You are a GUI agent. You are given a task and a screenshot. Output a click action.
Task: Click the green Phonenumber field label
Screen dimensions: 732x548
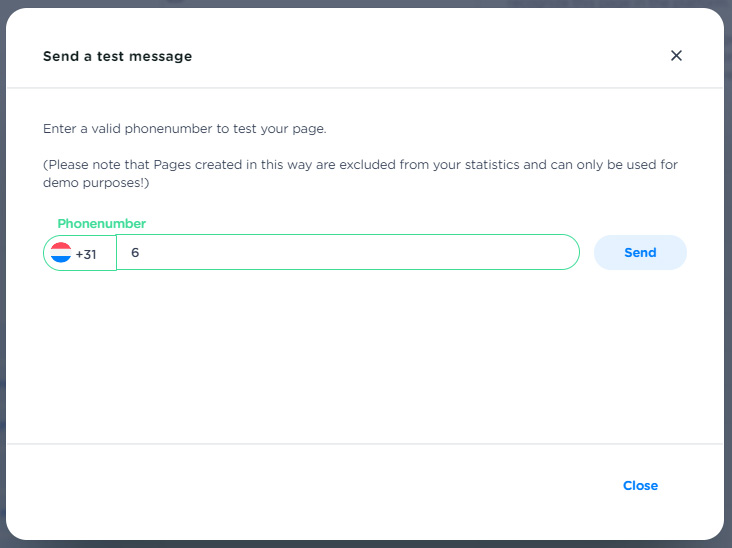pyautogui.click(x=101, y=223)
